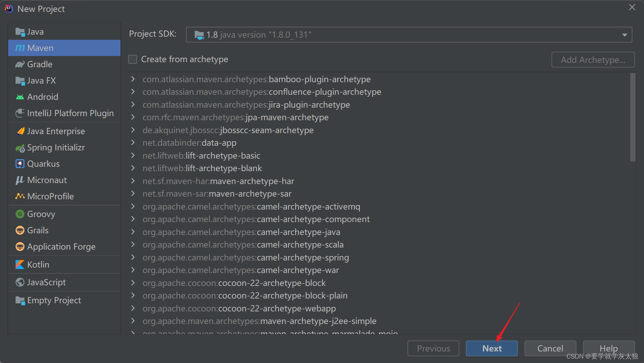Select the Spring Initializr icon
Image resolution: width=644 pixels, height=363 pixels.
(x=20, y=148)
